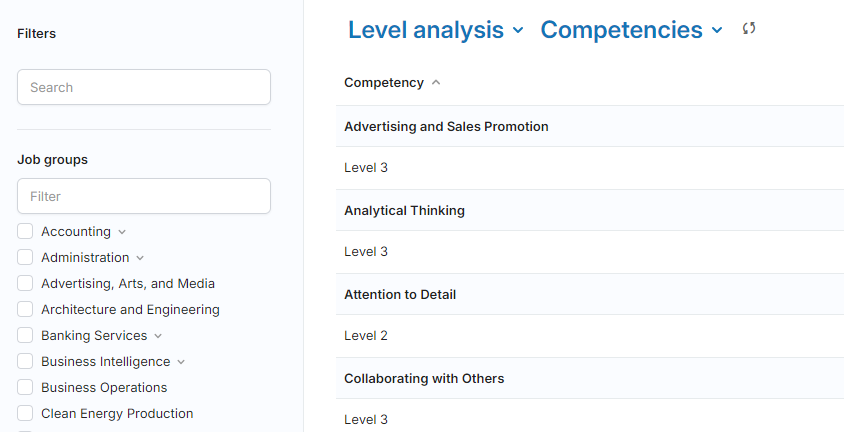The image size is (844, 432).
Task: Click the Filters search field
Action: point(144,87)
